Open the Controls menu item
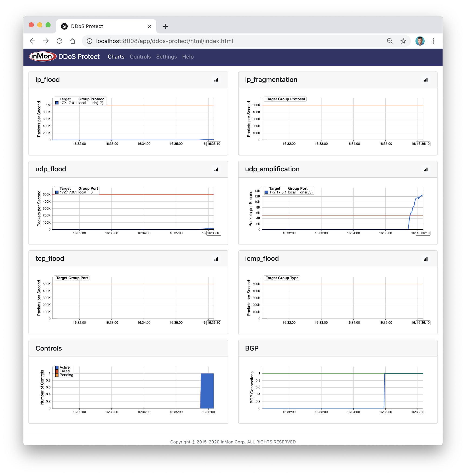 tap(140, 57)
